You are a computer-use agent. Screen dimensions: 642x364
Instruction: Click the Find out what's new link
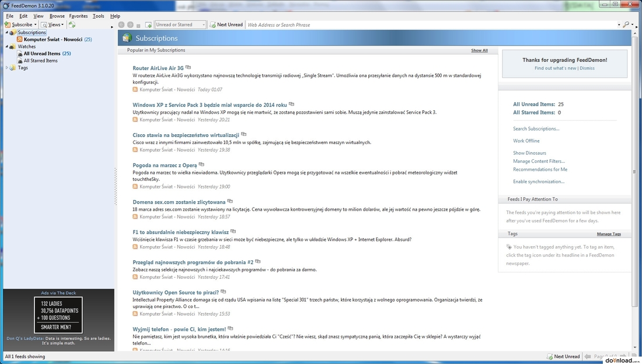click(555, 68)
